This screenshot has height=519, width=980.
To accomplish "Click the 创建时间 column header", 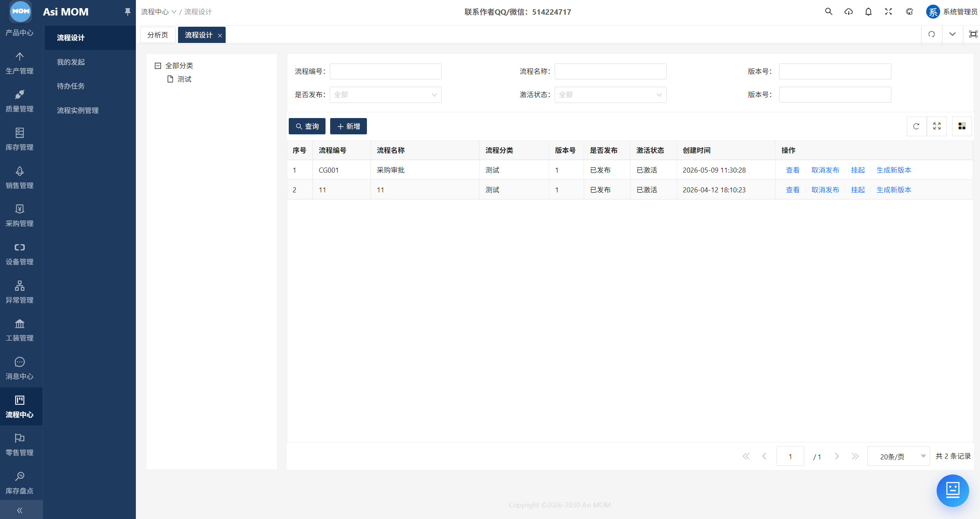I will pyautogui.click(x=726, y=150).
